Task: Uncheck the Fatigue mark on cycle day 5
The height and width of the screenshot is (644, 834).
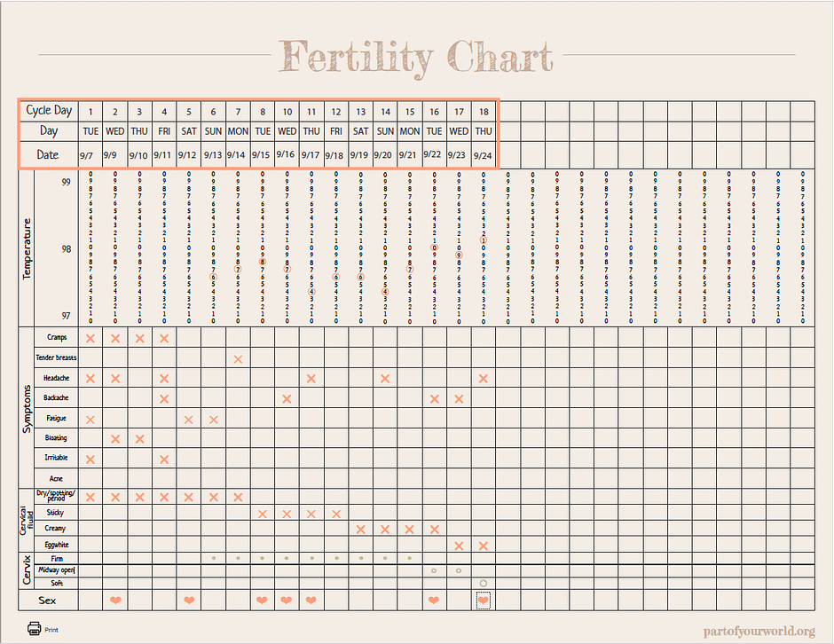Action: (x=189, y=420)
